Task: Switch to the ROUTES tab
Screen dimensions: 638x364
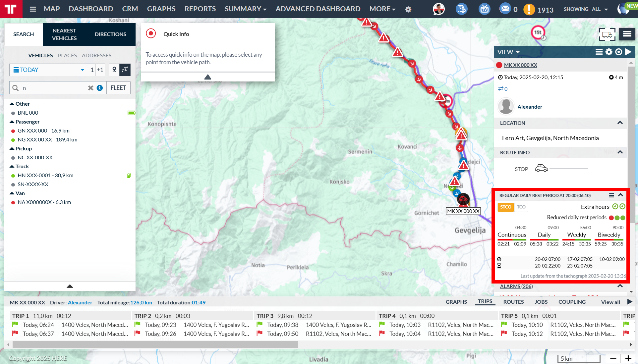Action: point(513,302)
